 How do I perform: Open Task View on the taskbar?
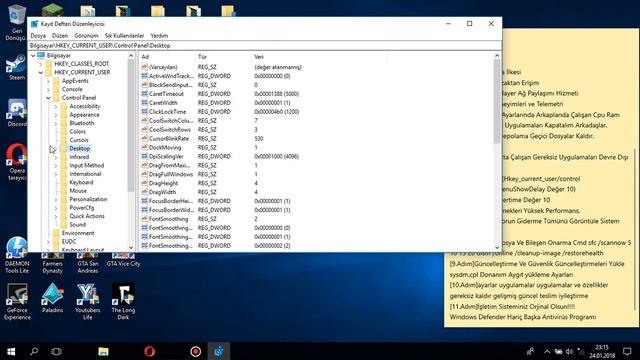tap(56, 351)
